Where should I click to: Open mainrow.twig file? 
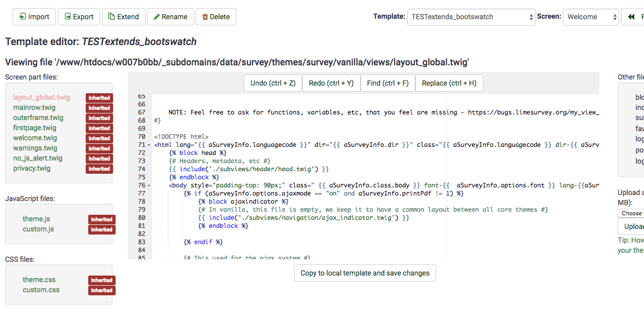tap(34, 107)
